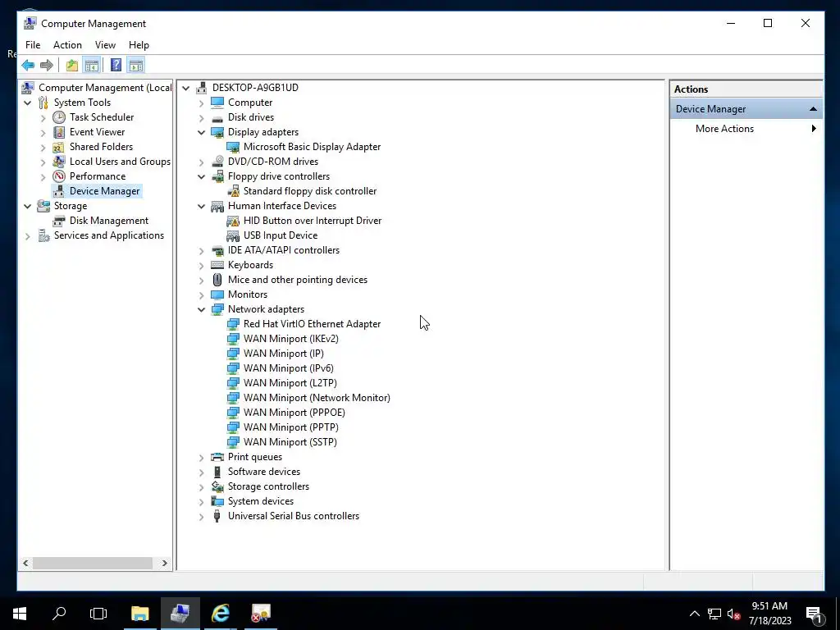Click the Local Users and Groups icon
The image size is (840, 630).
[x=59, y=162]
